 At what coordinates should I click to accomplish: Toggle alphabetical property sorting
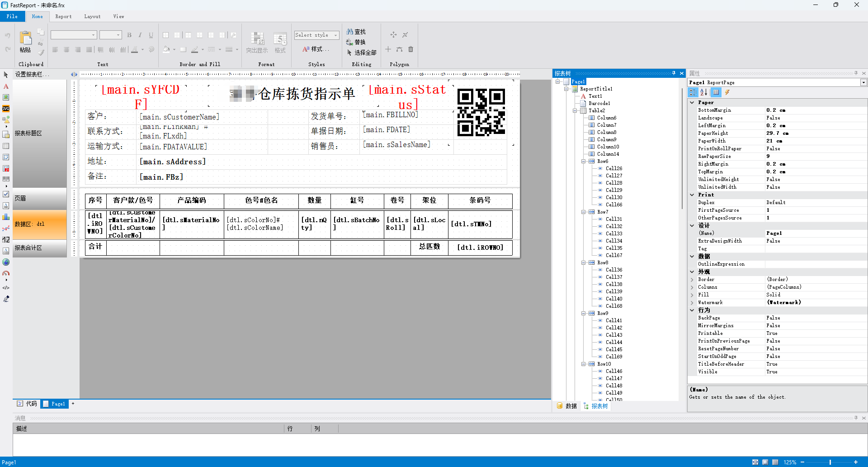[704, 92]
